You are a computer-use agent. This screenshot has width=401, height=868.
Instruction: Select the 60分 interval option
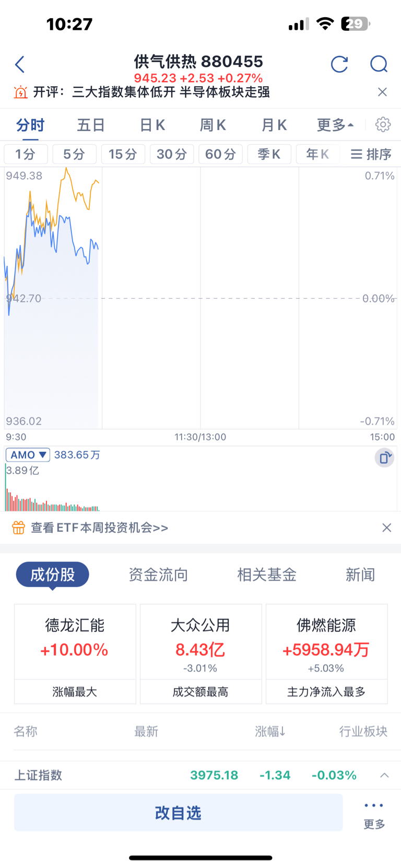[x=220, y=154]
